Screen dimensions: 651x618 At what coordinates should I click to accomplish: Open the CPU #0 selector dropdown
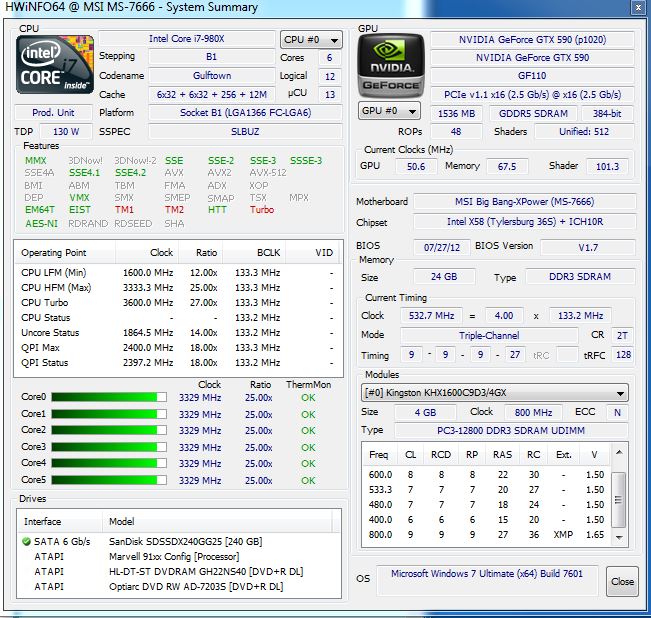pos(311,40)
